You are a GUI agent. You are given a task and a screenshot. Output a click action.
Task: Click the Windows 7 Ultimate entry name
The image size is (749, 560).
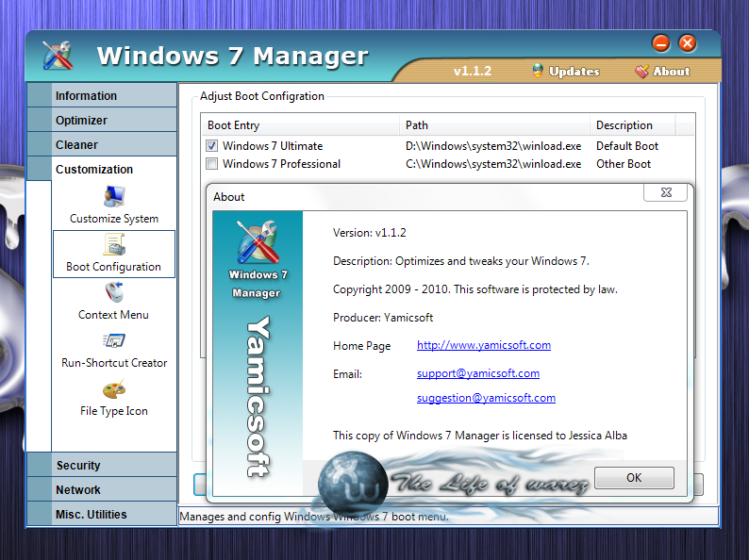[x=273, y=145]
